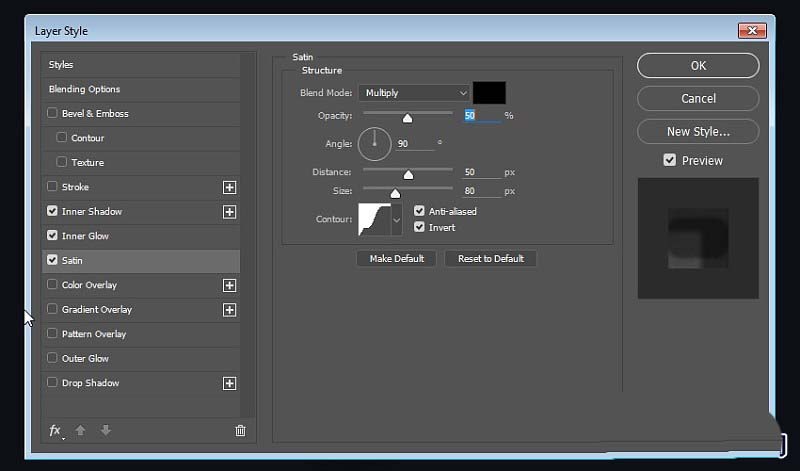Click the New Style... button
The height and width of the screenshot is (471, 800).
pyautogui.click(x=698, y=132)
